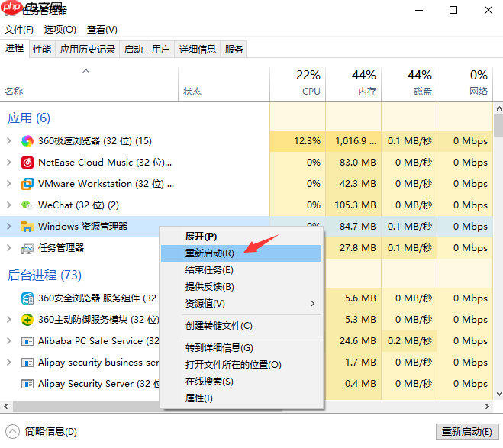Click the 360主动防御服务模块 icon

27,320
